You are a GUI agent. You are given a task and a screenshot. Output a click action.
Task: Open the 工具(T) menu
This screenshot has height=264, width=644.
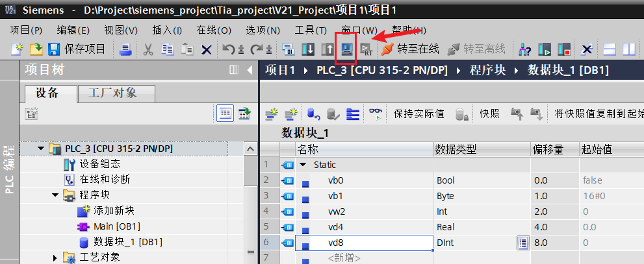pos(311,30)
